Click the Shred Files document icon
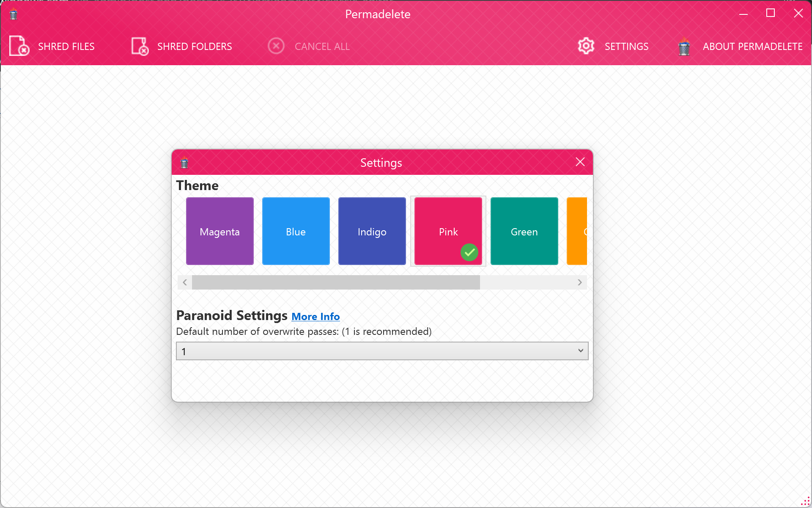Viewport: 812px width, 508px height. click(19, 46)
